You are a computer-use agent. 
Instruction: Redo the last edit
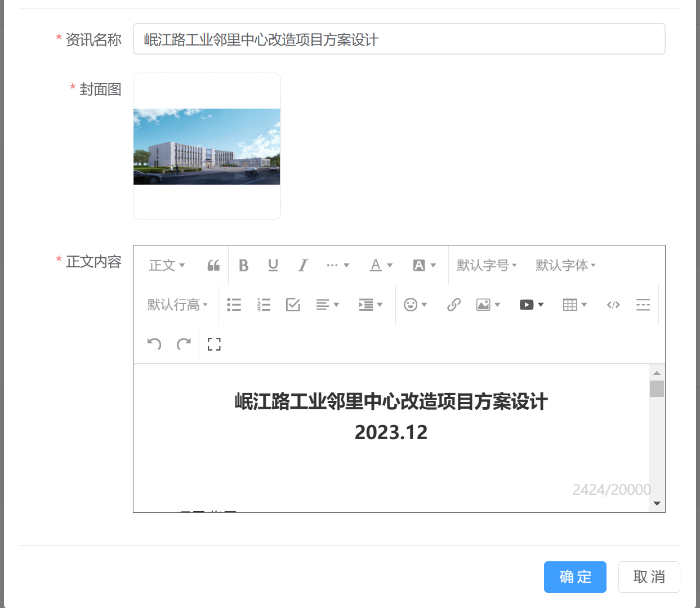(x=184, y=344)
